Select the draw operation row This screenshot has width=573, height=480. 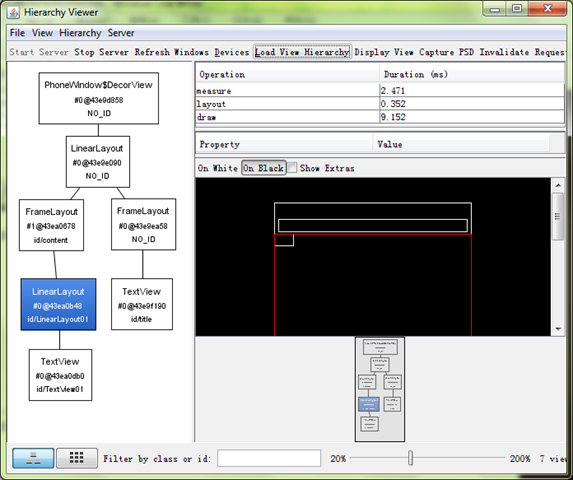(380, 117)
